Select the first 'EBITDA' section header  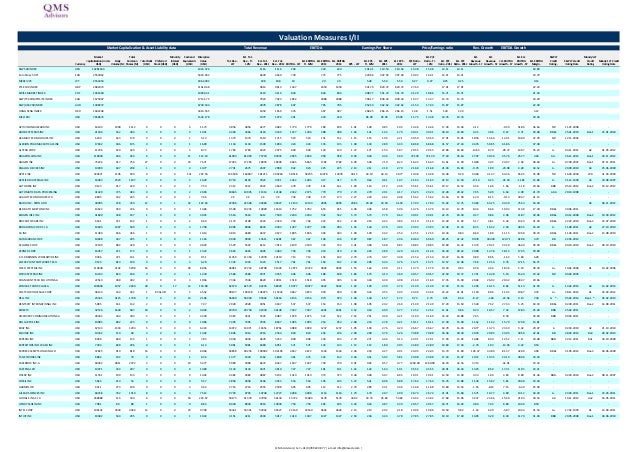pyautogui.click(x=316, y=48)
